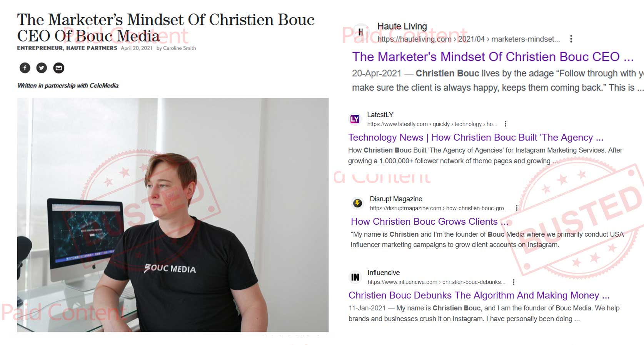This screenshot has width=644, height=345.
Task: Click the Bouc Media article photo
Action: pyautogui.click(x=173, y=215)
